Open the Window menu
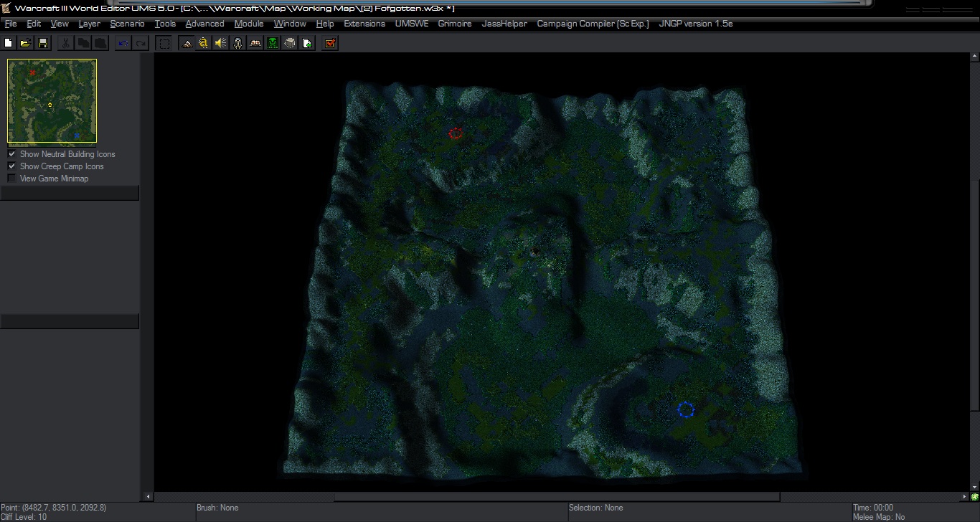 pyautogui.click(x=290, y=24)
